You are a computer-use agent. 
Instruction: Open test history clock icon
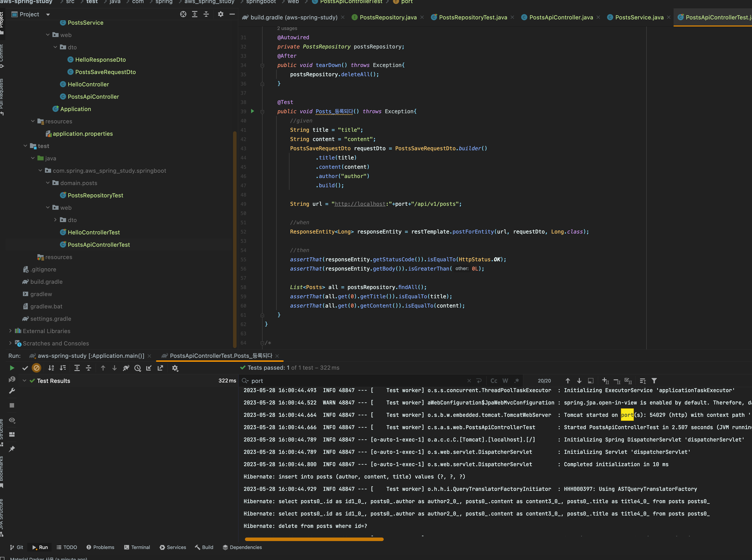click(x=138, y=368)
